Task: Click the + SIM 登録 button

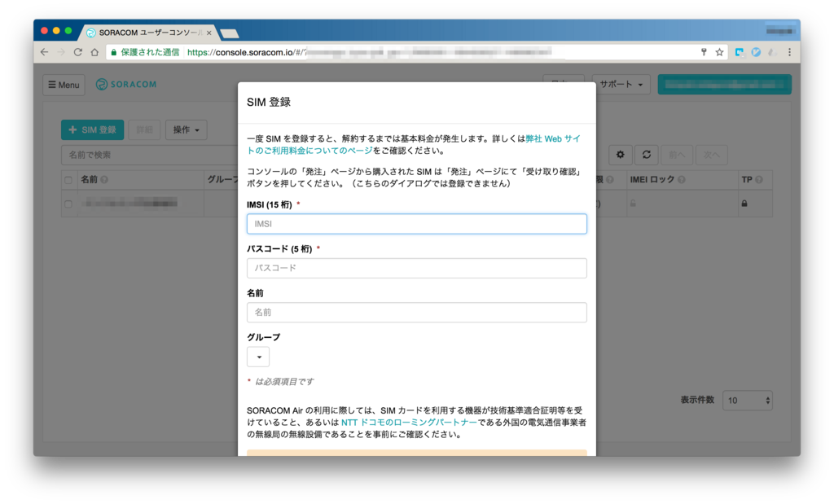Action: [x=93, y=129]
